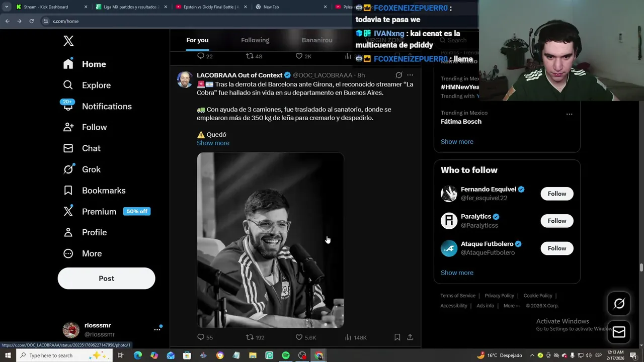The height and width of the screenshot is (362, 644).
Task: Open Bookmarks in the sidebar
Action: pyautogui.click(x=94, y=191)
